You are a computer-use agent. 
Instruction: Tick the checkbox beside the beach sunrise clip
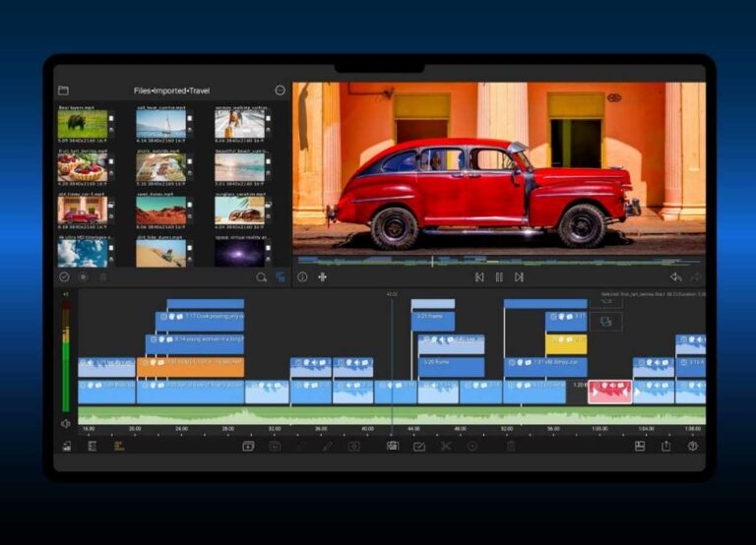click(268, 161)
